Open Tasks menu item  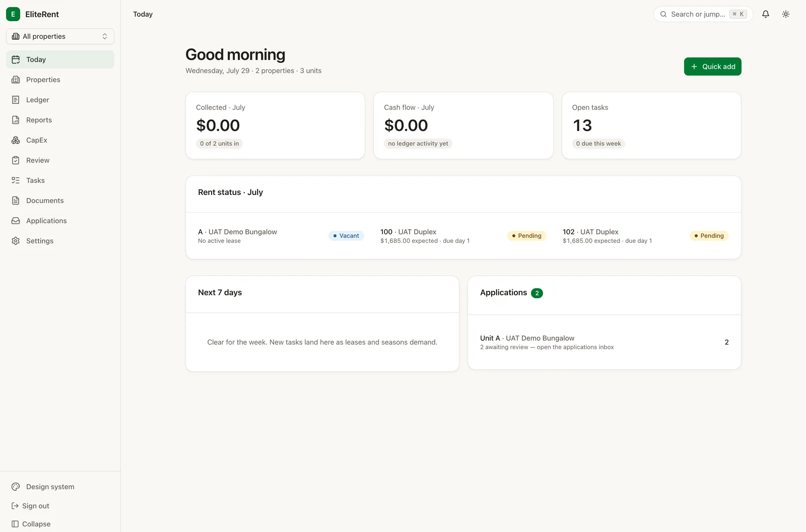coord(60,180)
